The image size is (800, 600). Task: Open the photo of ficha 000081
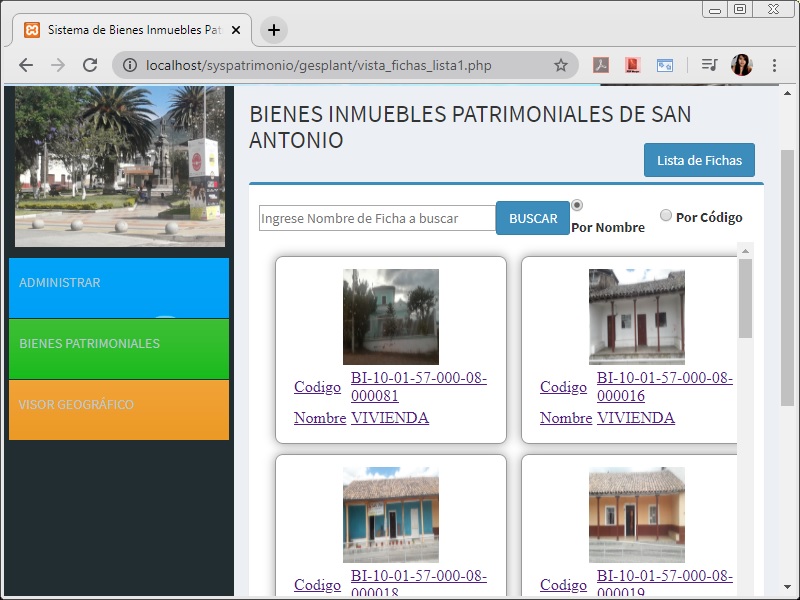(x=391, y=317)
